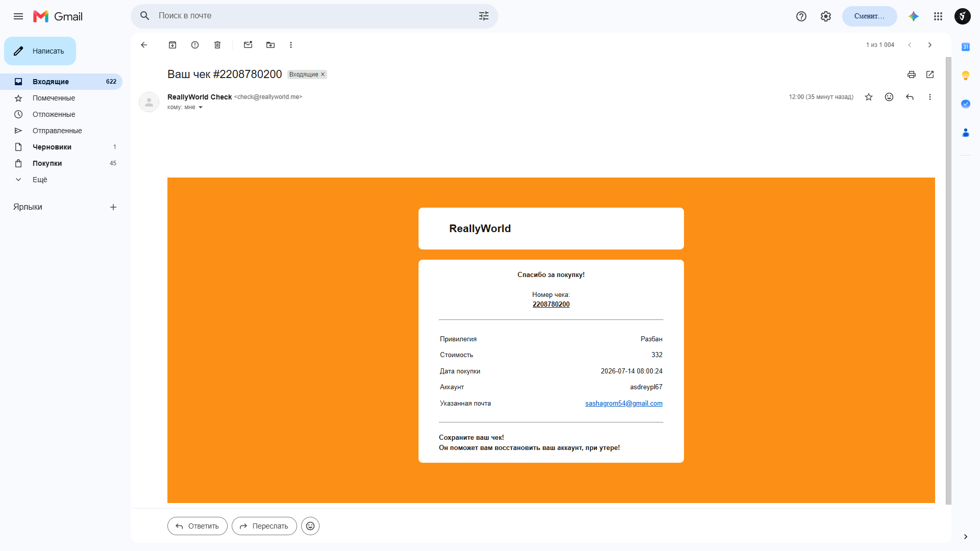
Task: Open Отложенные folder
Action: [x=61, y=114]
